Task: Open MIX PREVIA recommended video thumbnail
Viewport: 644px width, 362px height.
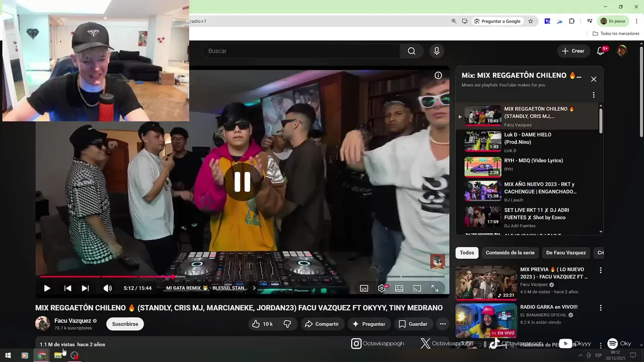Action: 486,283
